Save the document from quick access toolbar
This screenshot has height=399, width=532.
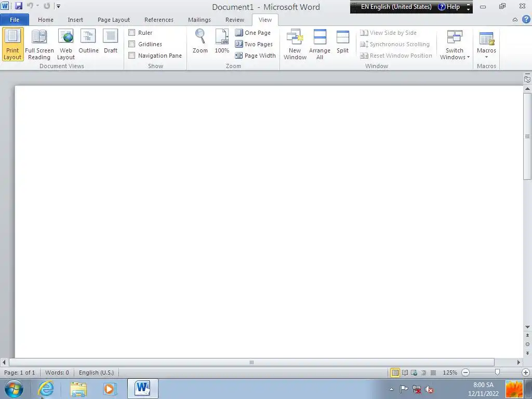click(18, 6)
